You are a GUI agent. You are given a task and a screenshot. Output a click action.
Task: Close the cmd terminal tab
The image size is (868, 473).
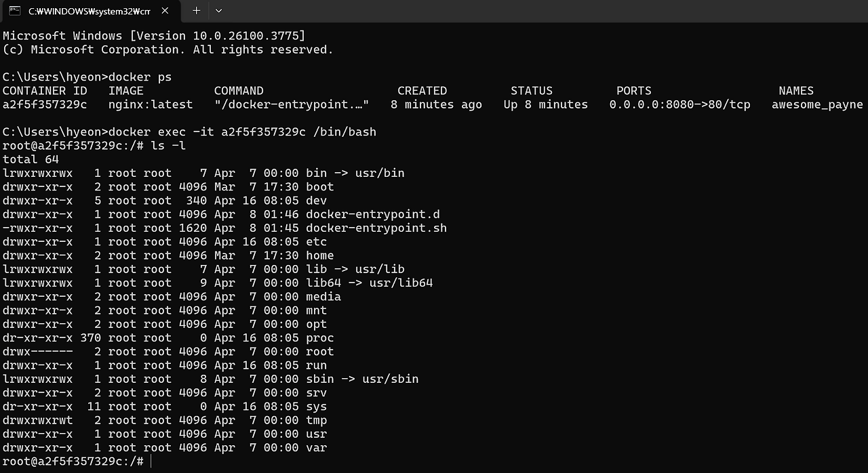pyautogui.click(x=166, y=11)
